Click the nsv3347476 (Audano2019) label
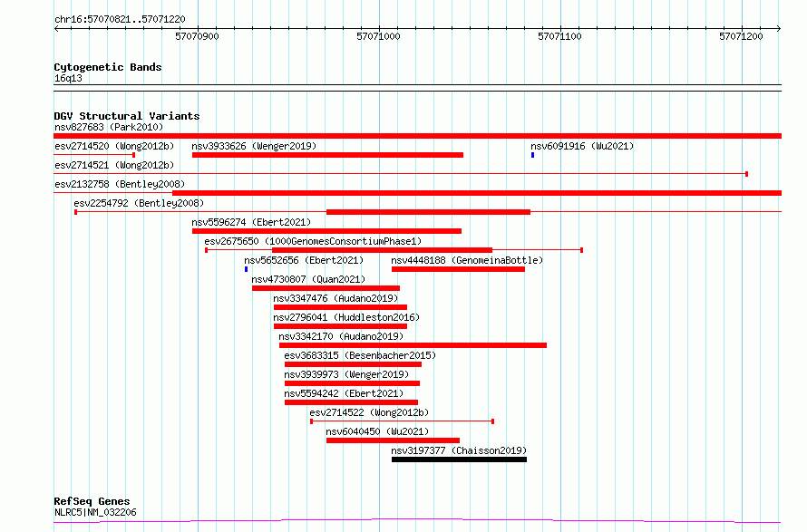Viewport: 807px width, 532px height. coord(335,298)
